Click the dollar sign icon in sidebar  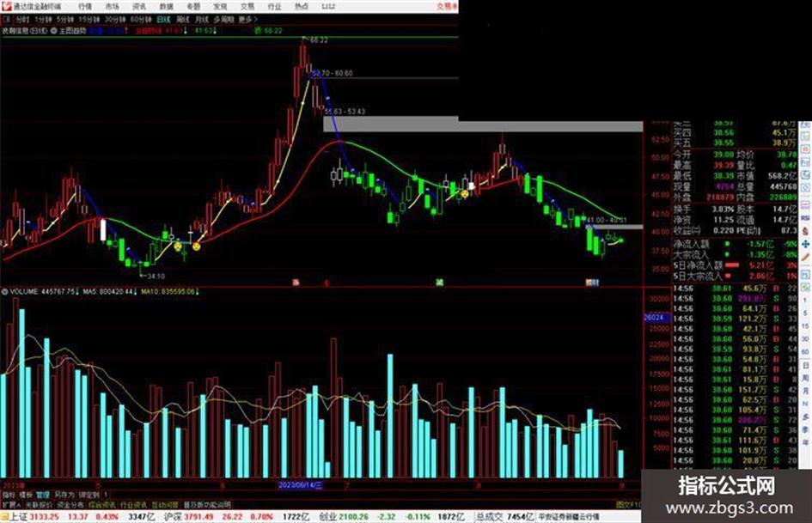tap(805, 231)
